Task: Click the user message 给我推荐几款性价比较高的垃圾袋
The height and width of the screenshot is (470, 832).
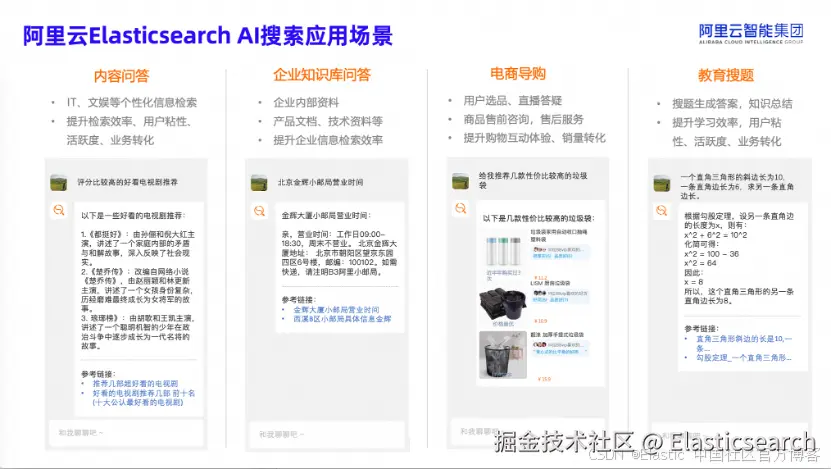Action: point(533,180)
